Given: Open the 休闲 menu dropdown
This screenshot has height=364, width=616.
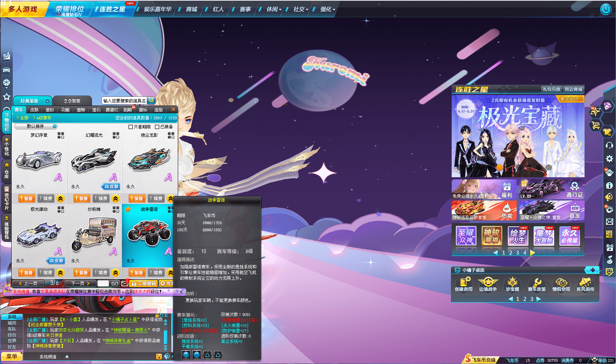Looking at the screenshot, I should 274,9.
